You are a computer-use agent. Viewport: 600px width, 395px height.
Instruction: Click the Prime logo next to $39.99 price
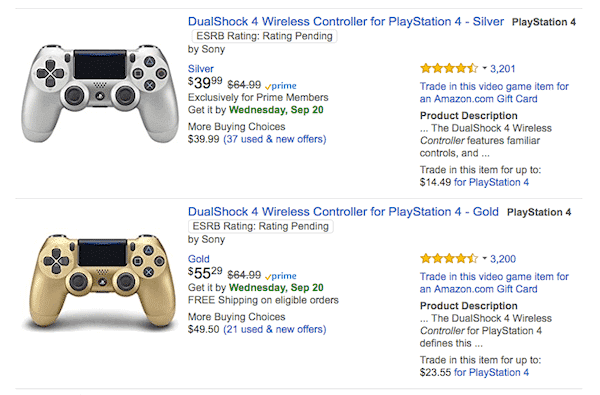281,86
